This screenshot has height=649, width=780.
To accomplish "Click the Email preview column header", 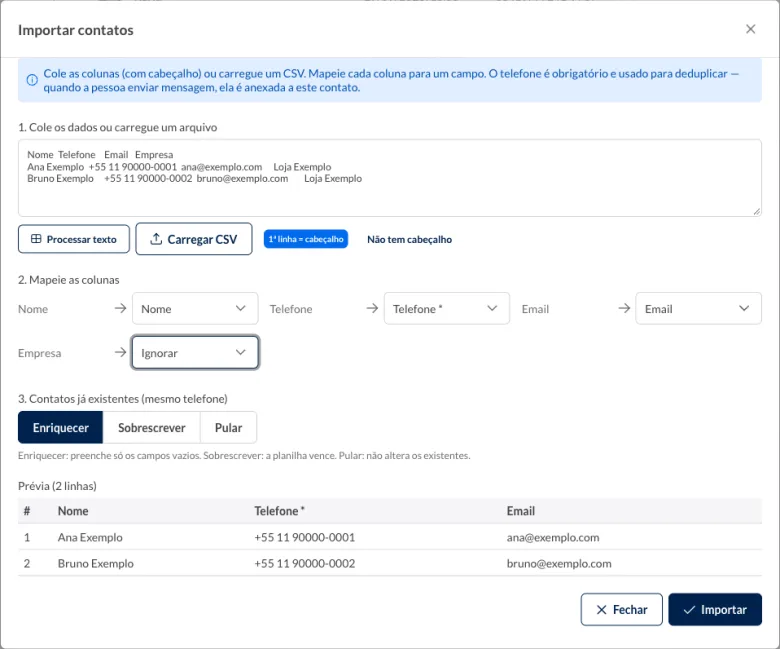I will pos(520,511).
